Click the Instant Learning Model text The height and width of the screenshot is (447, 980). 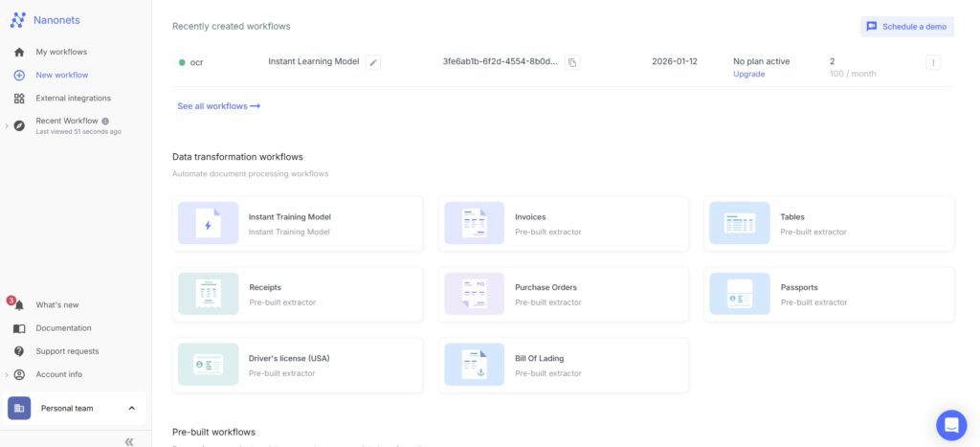(314, 61)
